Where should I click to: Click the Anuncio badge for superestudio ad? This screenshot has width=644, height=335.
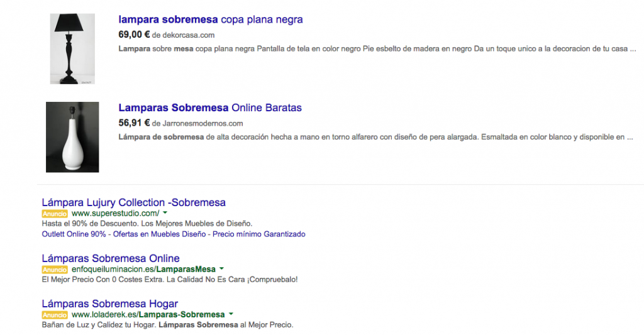[55, 214]
